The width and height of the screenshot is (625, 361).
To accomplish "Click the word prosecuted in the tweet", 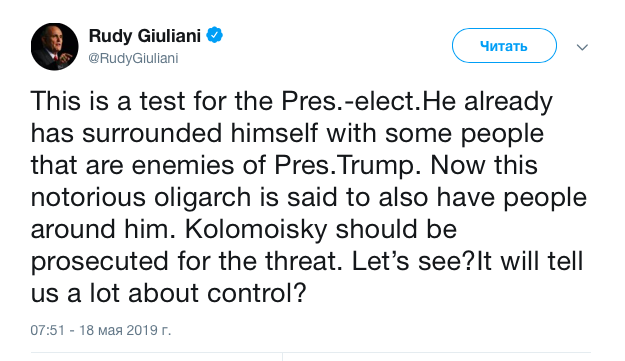I will click(100, 262).
